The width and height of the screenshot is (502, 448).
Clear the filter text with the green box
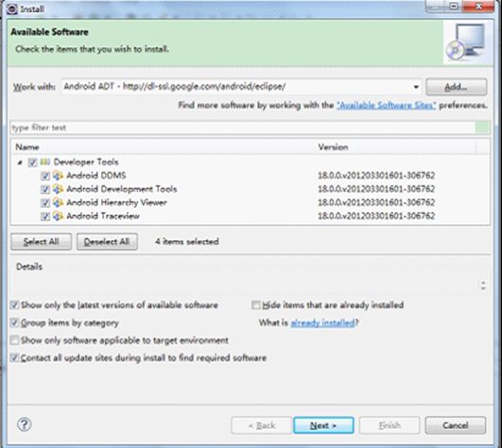point(482,128)
